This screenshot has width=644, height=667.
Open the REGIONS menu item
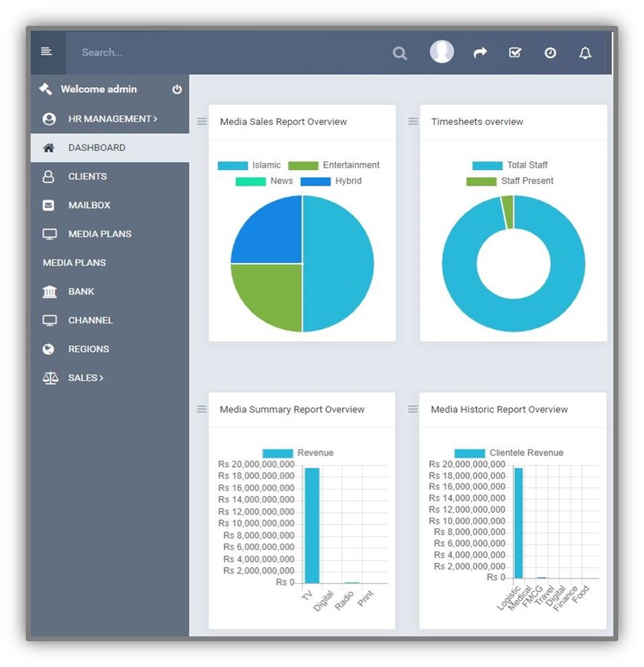[110, 349]
